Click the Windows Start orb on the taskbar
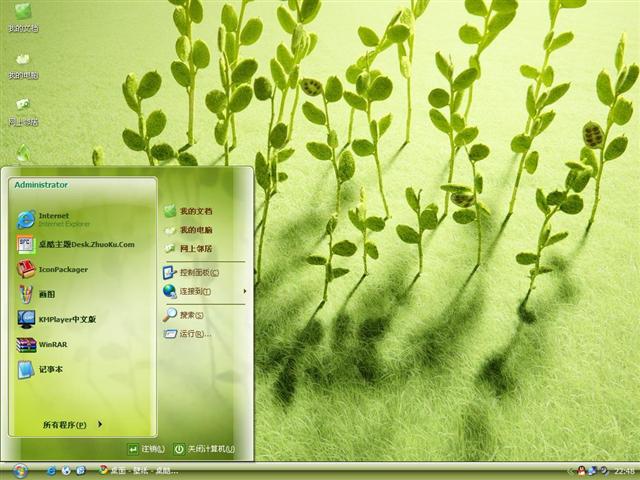This screenshot has height=480, width=640. pyautogui.click(x=19, y=471)
